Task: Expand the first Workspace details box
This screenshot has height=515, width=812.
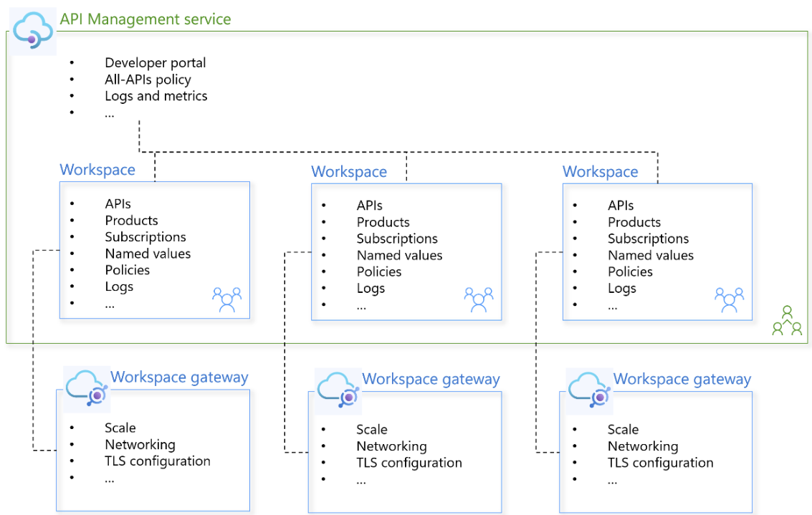Action: pyautogui.click(x=155, y=250)
